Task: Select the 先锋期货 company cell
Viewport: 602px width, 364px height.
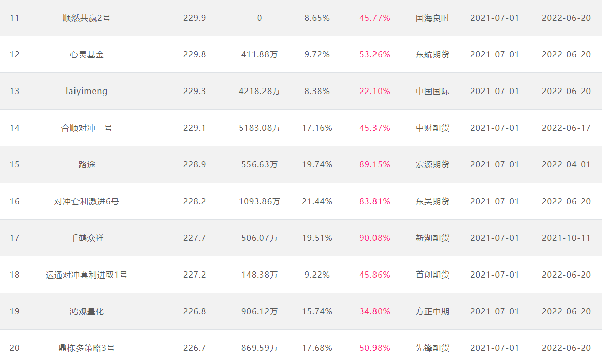Action: click(432, 348)
